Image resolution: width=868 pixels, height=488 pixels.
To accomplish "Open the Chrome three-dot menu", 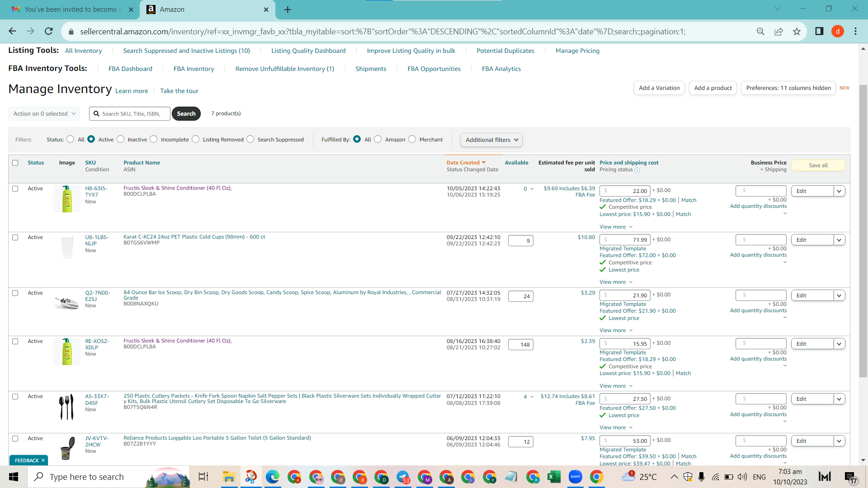I will (x=855, y=31).
